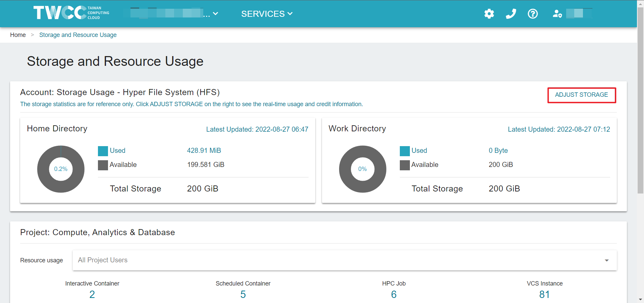
Task: Click VCS Instance count 81
Action: pyautogui.click(x=544, y=295)
